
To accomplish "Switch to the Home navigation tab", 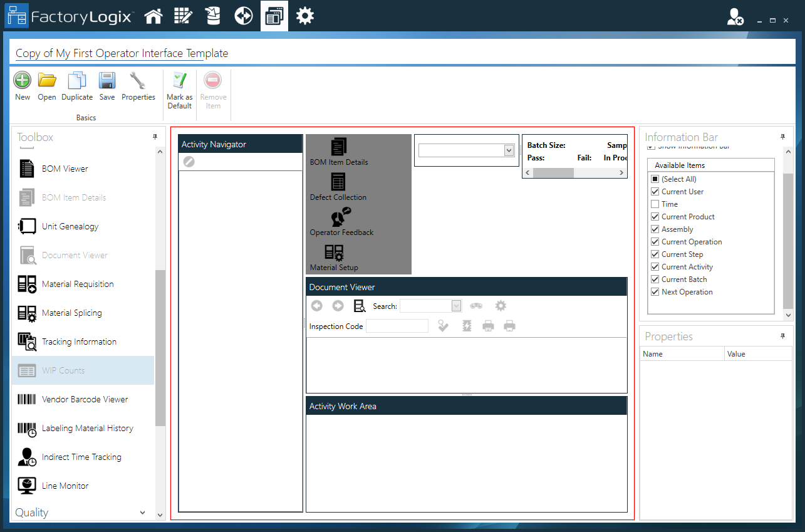I will [153, 15].
